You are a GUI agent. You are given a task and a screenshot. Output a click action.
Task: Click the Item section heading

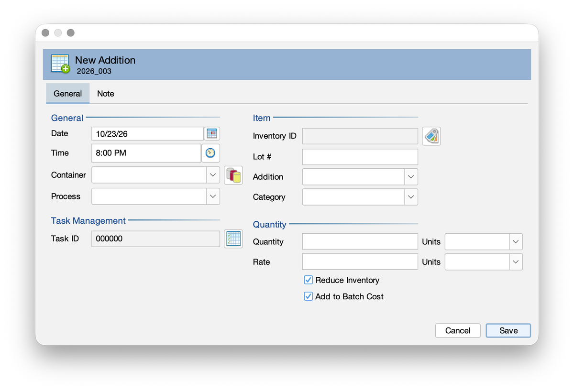(x=262, y=118)
